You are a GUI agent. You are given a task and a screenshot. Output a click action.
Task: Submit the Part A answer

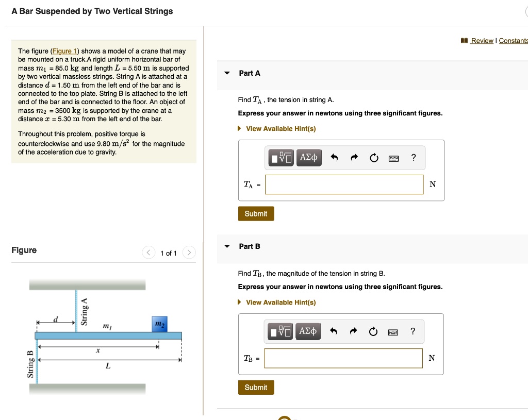pos(256,214)
